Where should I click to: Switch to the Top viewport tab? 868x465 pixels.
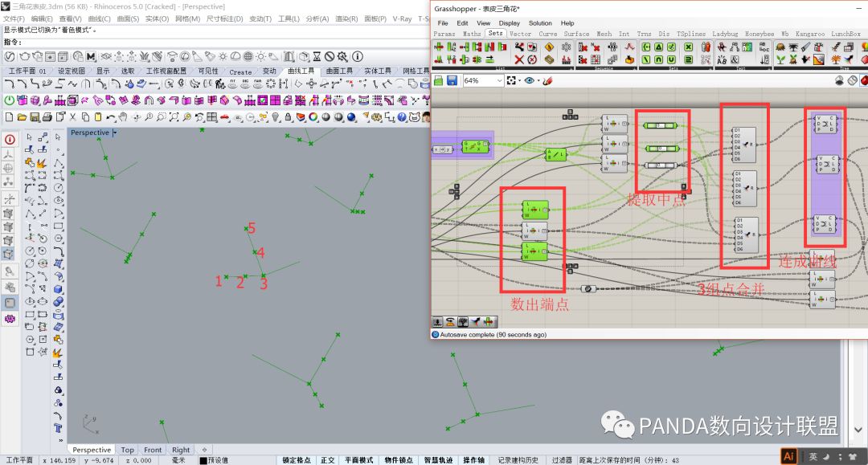pyautogui.click(x=127, y=450)
